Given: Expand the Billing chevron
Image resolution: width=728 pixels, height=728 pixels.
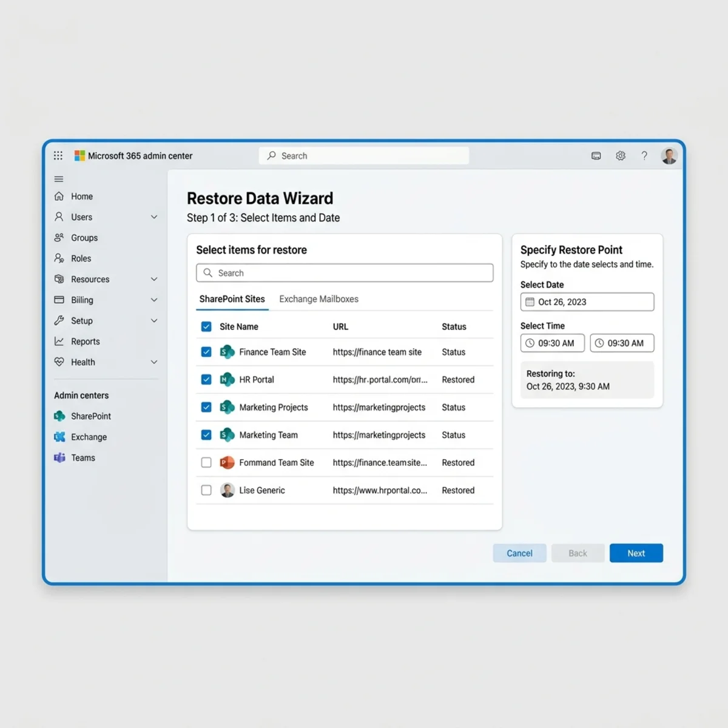Looking at the screenshot, I should [x=154, y=300].
